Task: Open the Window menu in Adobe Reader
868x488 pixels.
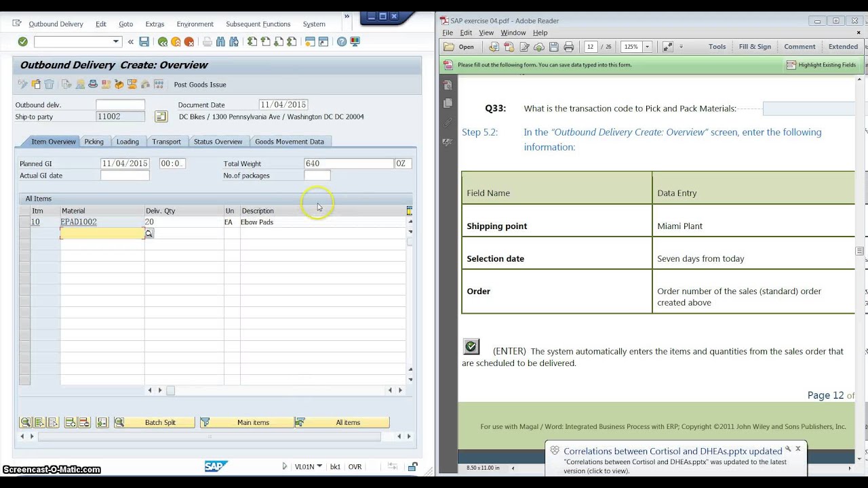Action: 513,33
